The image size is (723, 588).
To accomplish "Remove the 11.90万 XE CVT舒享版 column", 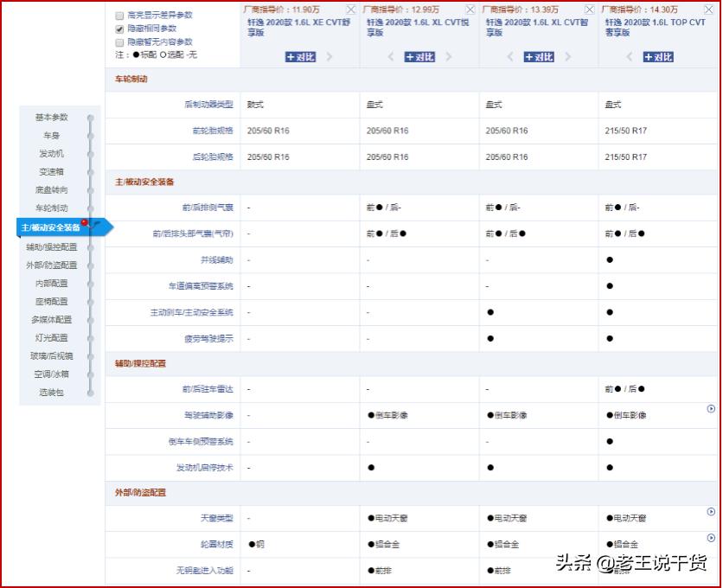I will tap(351, 9).
